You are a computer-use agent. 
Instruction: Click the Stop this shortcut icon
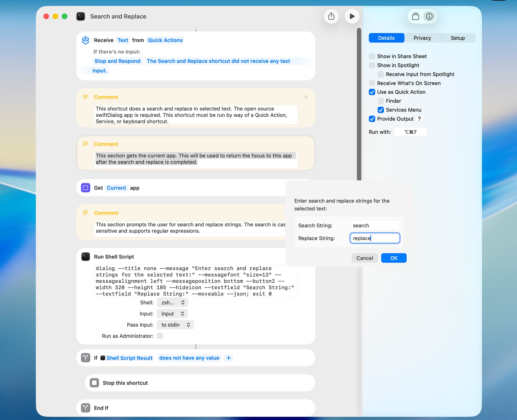click(x=94, y=383)
